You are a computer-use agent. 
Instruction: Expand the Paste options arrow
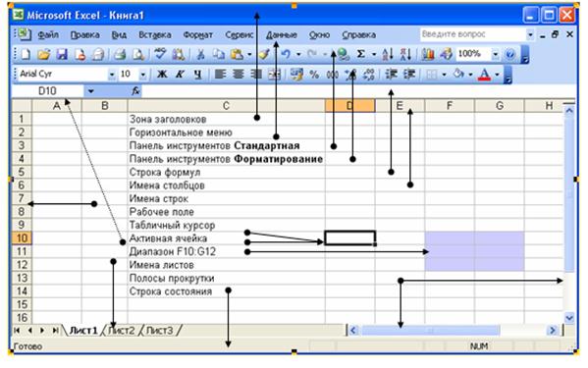click(249, 55)
